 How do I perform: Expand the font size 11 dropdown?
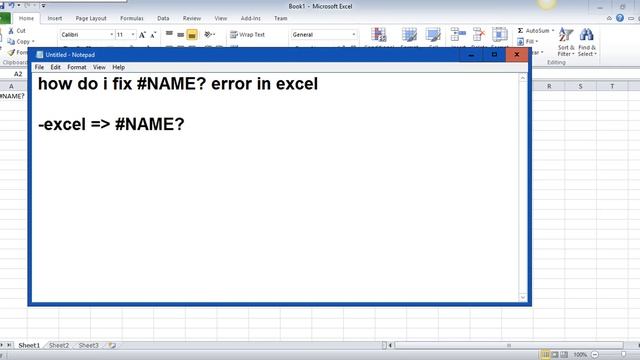point(133,35)
